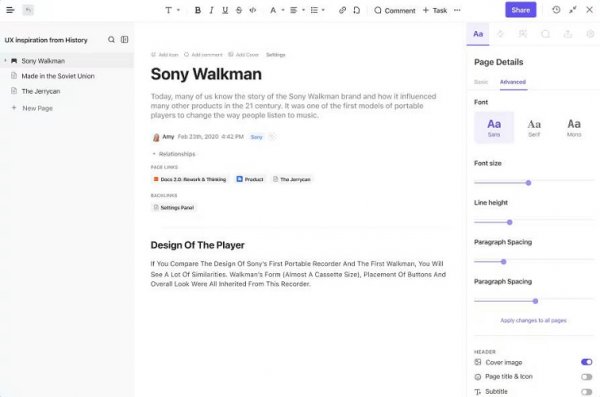Toggle underline formatting
600x397 pixels.
tap(225, 10)
